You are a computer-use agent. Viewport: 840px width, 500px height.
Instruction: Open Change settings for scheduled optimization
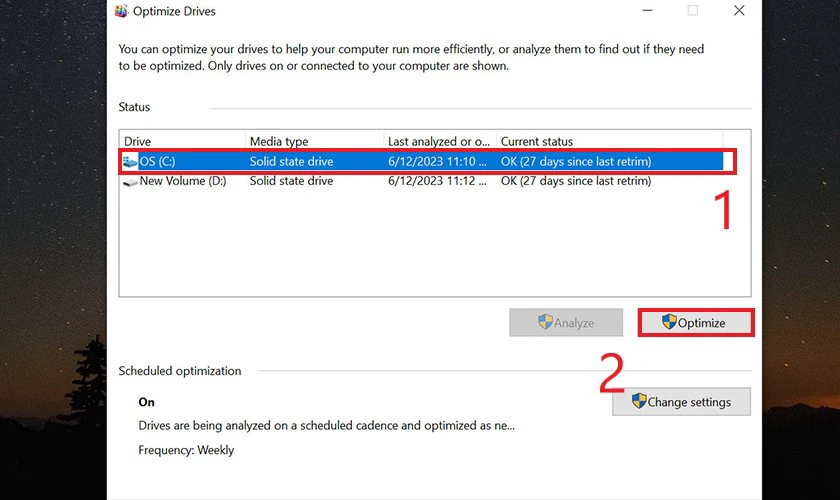pos(681,402)
